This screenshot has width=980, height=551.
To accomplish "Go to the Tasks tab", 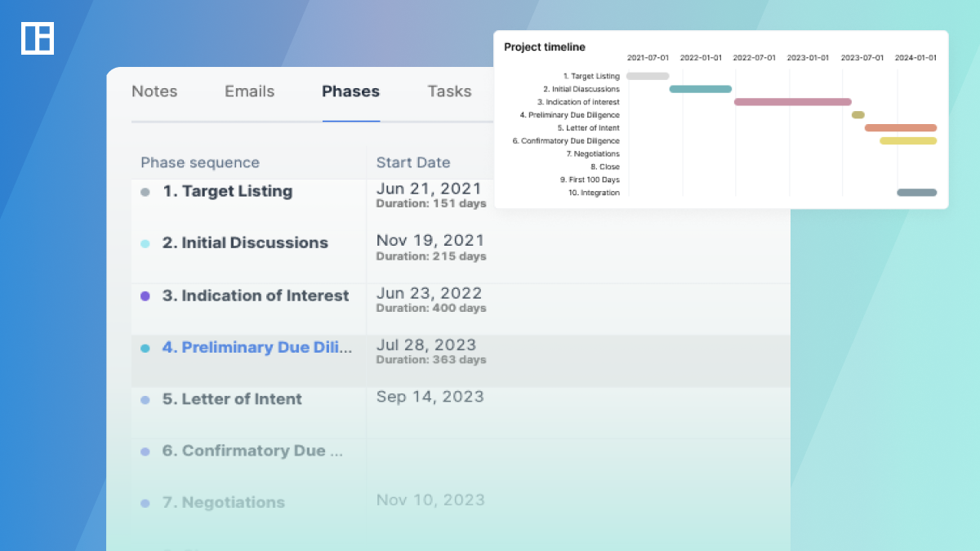I will click(449, 91).
